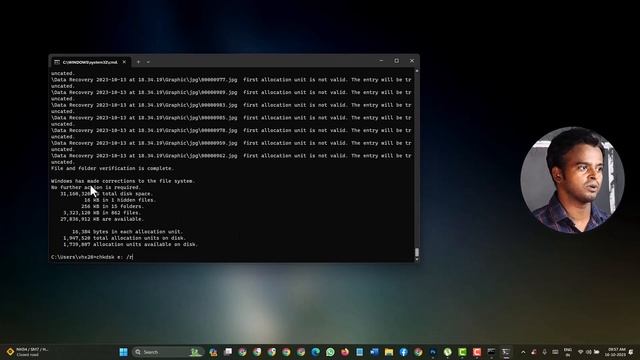Open the green C app taskbar icon
Screen dimensions: 640x360
click(462, 352)
